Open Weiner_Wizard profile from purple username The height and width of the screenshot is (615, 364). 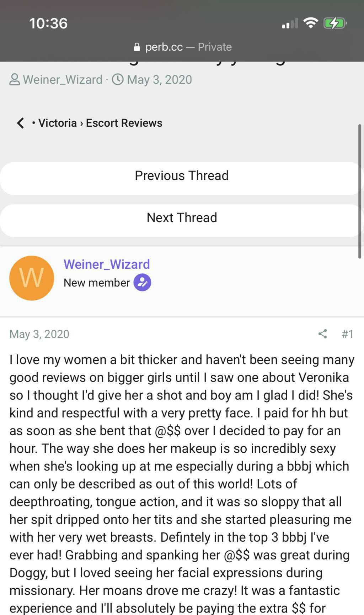107,264
